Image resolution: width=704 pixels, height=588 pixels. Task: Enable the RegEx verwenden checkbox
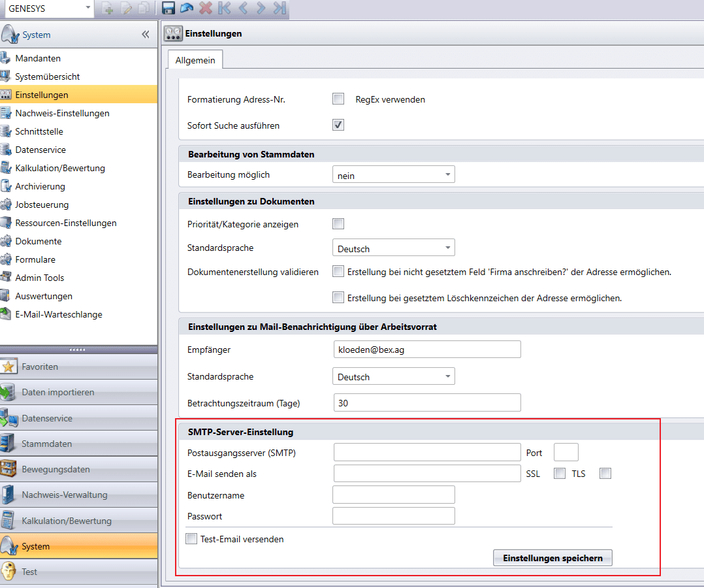(x=338, y=99)
